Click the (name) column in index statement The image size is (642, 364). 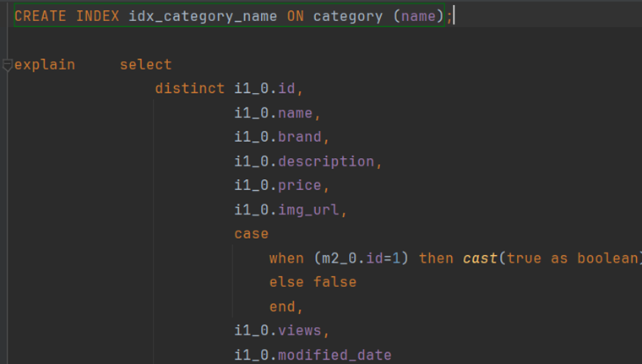418,16
